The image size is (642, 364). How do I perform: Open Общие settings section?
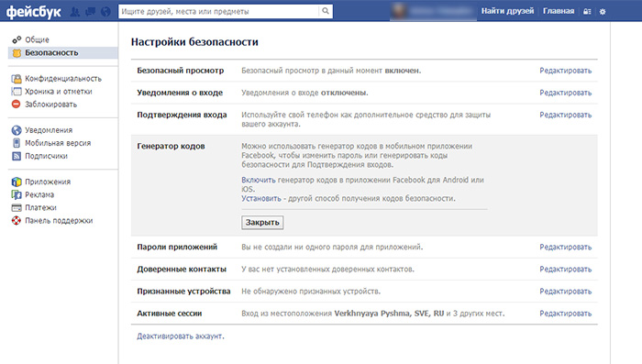coord(37,39)
